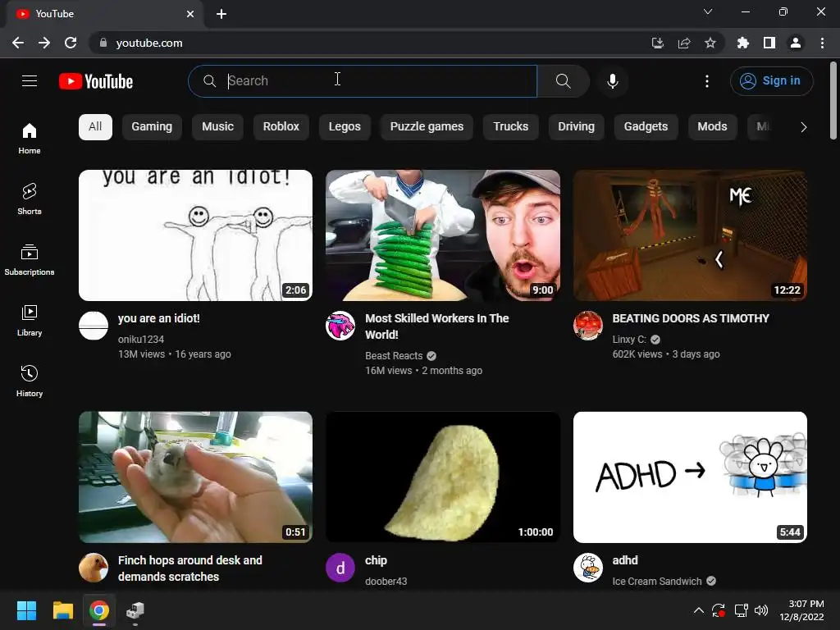Visit Linxy C: channel name

point(629,340)
